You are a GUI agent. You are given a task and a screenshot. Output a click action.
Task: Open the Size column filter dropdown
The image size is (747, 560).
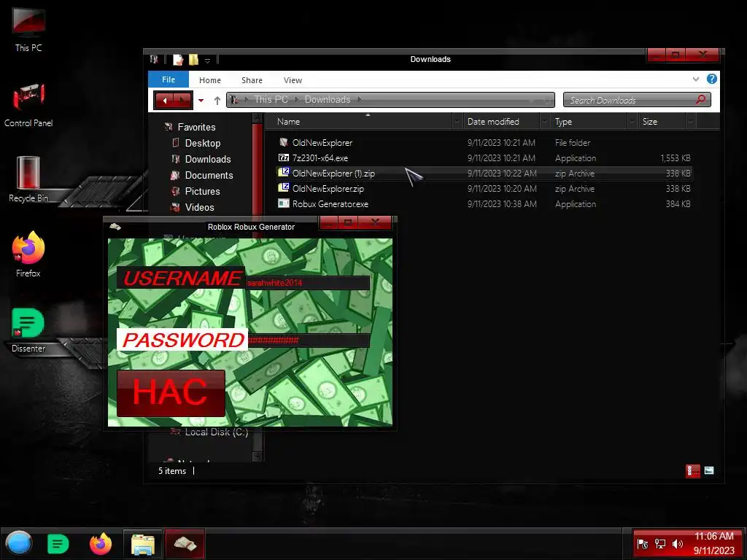click(691, 122)
